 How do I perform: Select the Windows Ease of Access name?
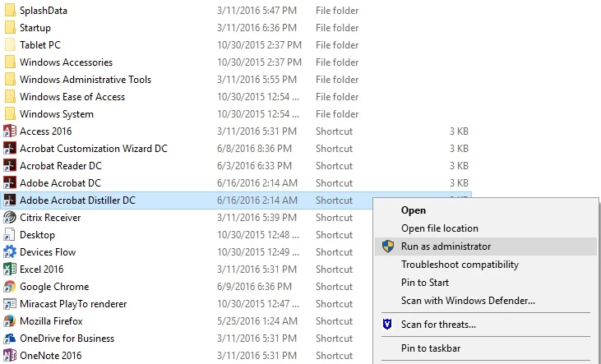(x=72, y=97)
